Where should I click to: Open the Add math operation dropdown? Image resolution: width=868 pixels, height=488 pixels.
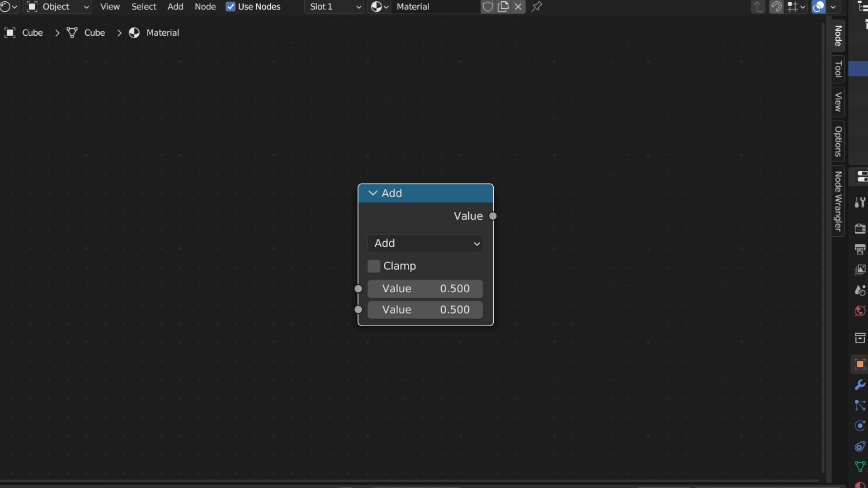click(425, 243)
